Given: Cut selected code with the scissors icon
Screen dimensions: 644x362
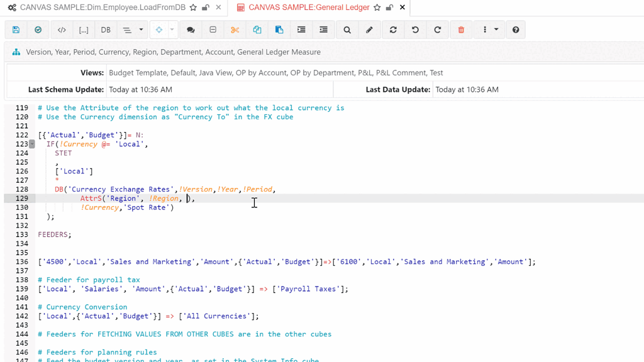Looking at the screenshot, I should (235, 30).
